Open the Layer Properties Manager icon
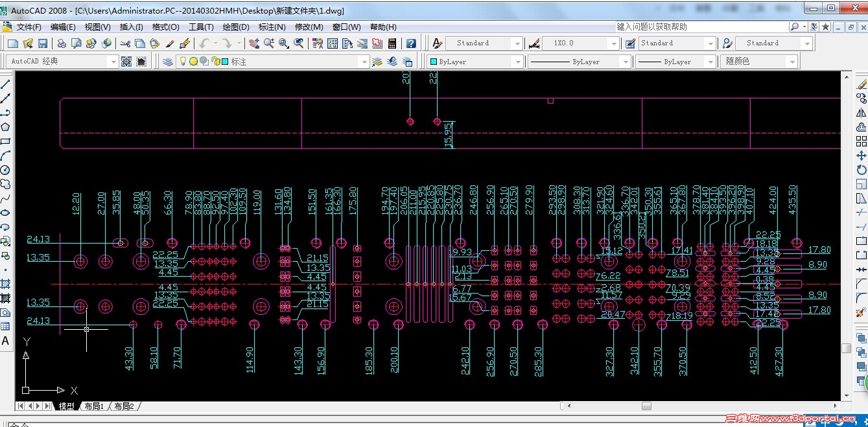Viewport: 868px width, 427px height. click(x=168, y=62)
